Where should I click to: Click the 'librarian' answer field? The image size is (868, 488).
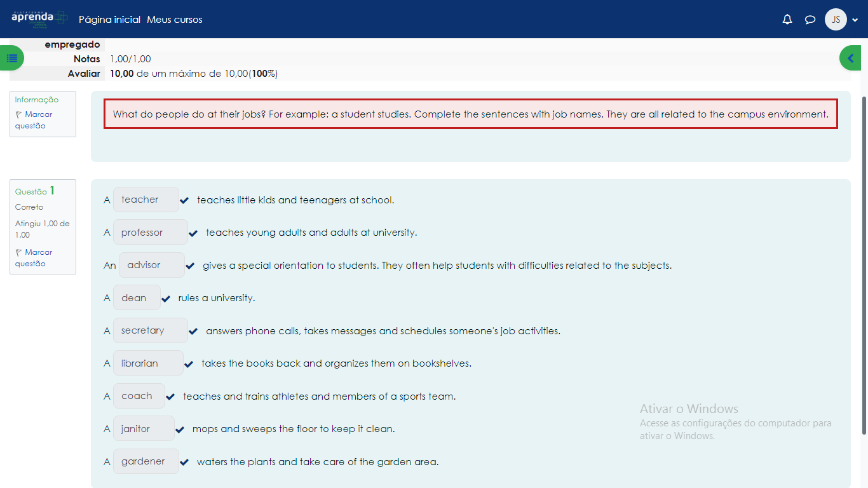pos(147,363)
